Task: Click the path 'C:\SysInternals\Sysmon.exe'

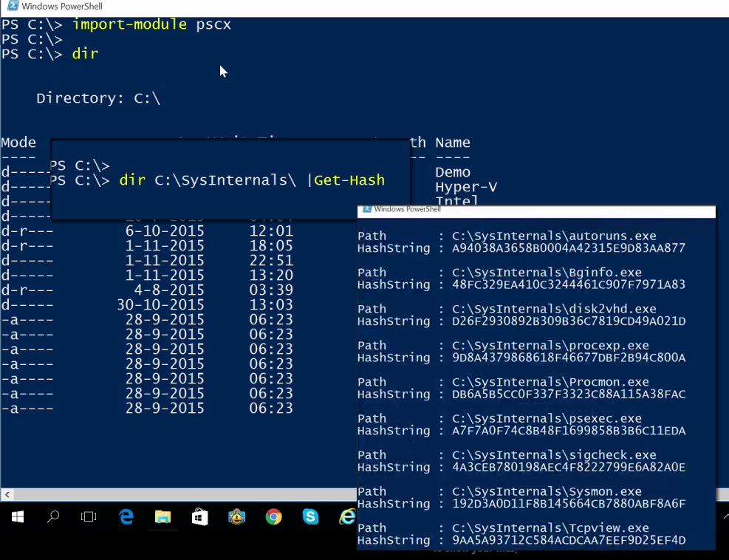Action: click(x=547, y=491)
